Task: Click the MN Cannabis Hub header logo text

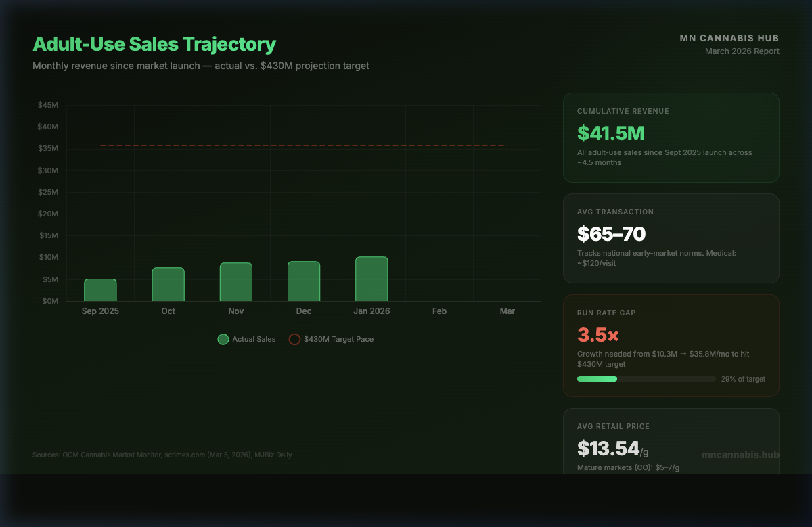Action: (729, 38)
